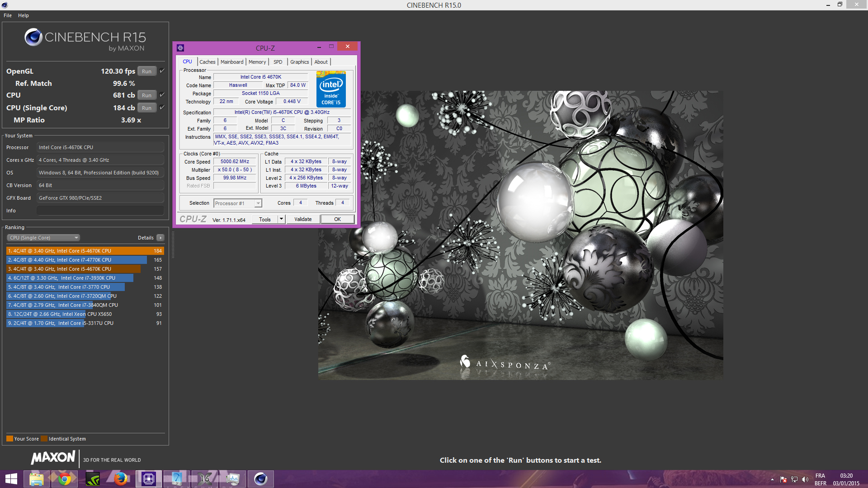Launch Google Chrome from the taskbar
The width and height of the screenshot is (868, 488).
pos(65,479)
